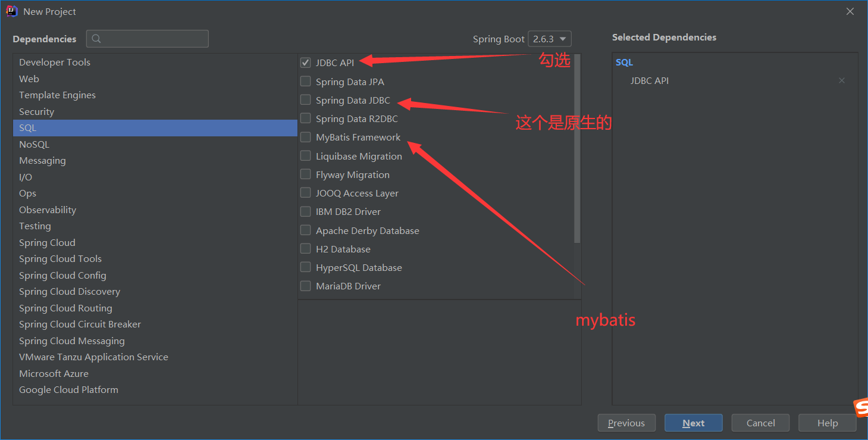This screenshot has width=868, height=440.
Task: Open Spring Cloud Config category
Action: pos(155,275)
